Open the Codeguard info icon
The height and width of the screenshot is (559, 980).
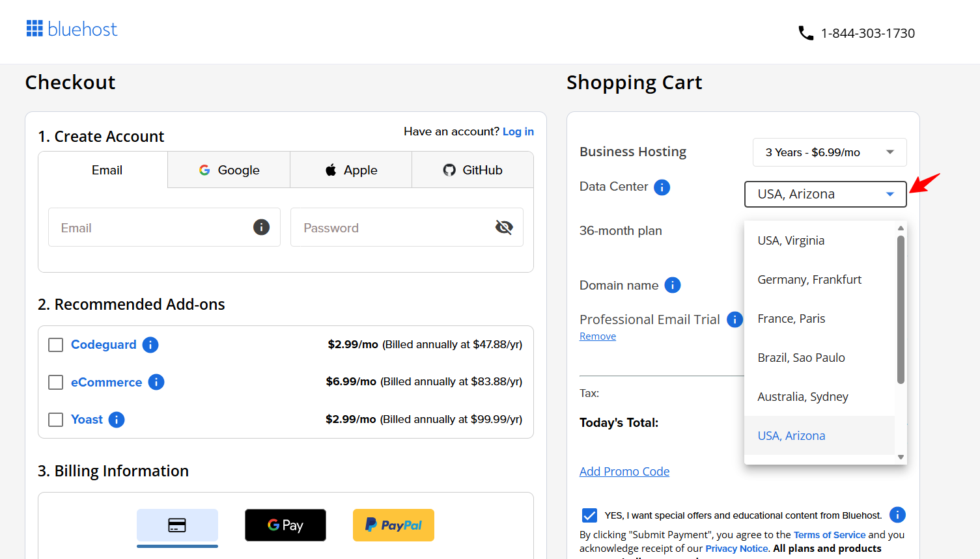point(150,345)
